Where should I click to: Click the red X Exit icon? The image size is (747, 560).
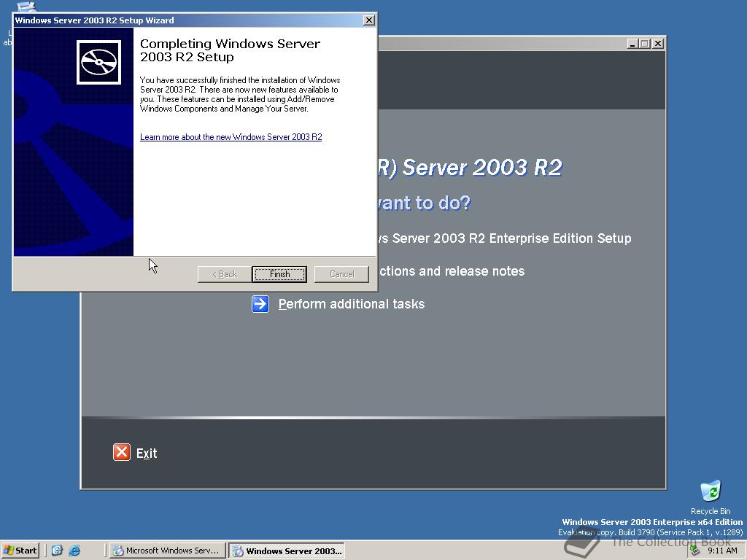click(x=122, y=452)
